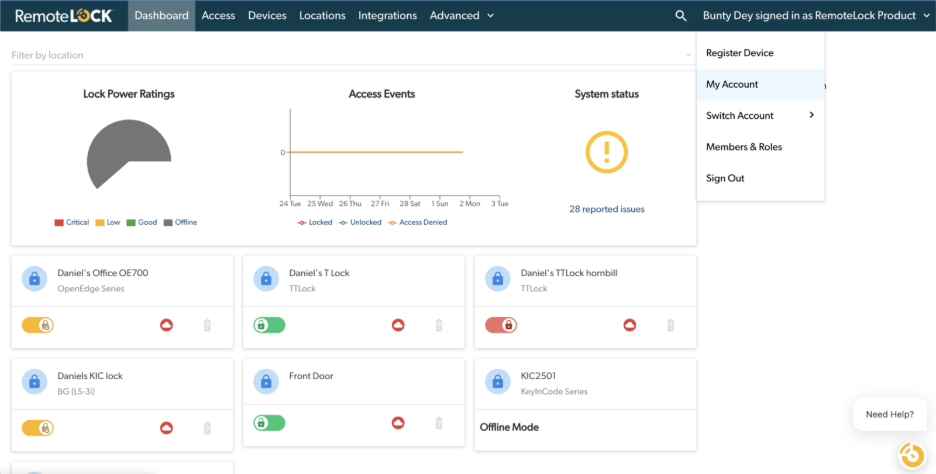
Task: Open the Devices tab
Action: pos(267,16)
